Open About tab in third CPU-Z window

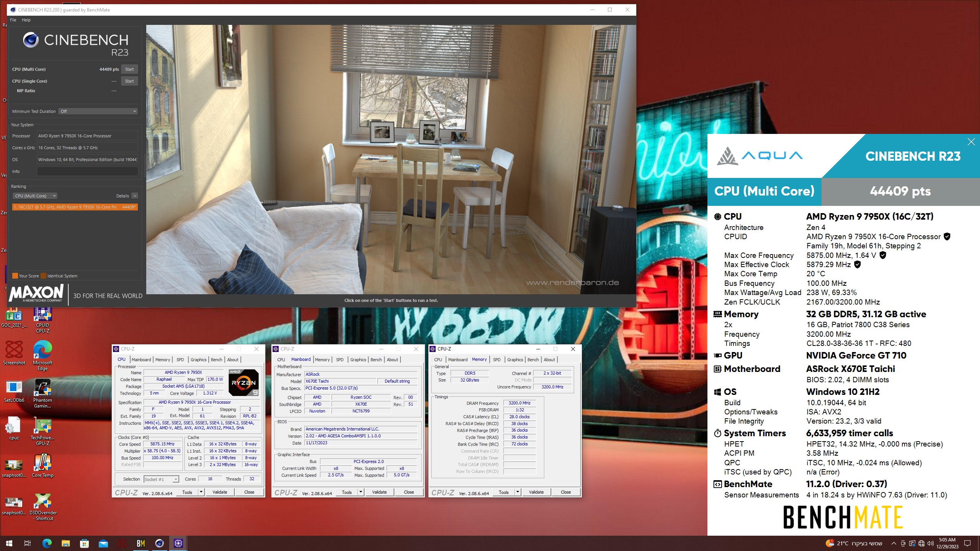point(549,360)
